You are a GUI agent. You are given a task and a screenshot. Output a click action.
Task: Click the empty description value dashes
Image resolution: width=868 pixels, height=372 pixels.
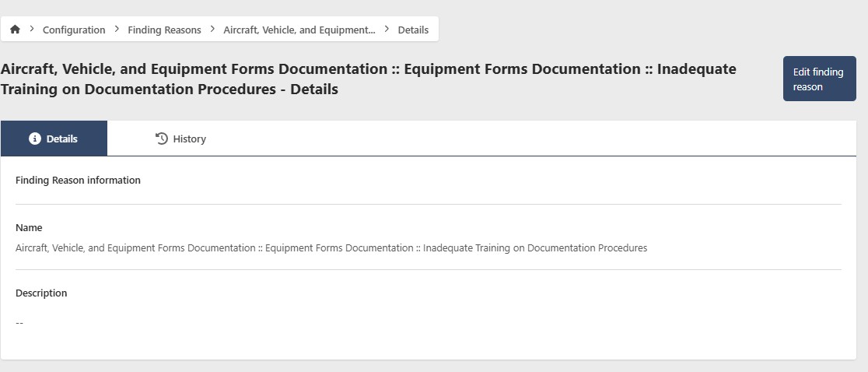click(x=19, y=322)
